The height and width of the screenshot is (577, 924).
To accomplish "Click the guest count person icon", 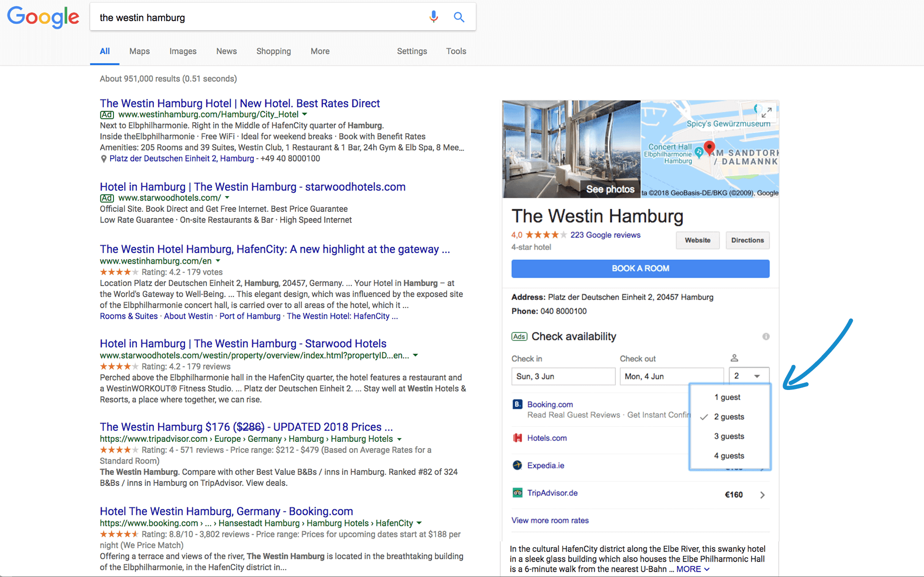I will coord(735,358).
